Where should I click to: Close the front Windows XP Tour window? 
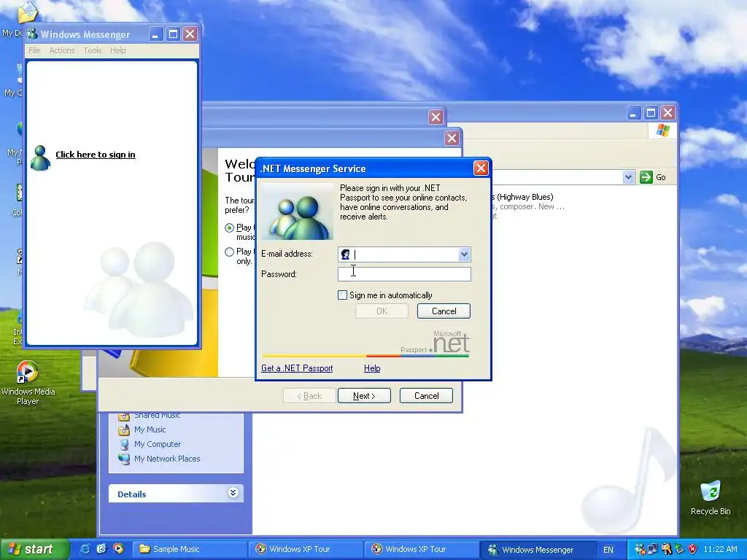[x=452, y=139]
